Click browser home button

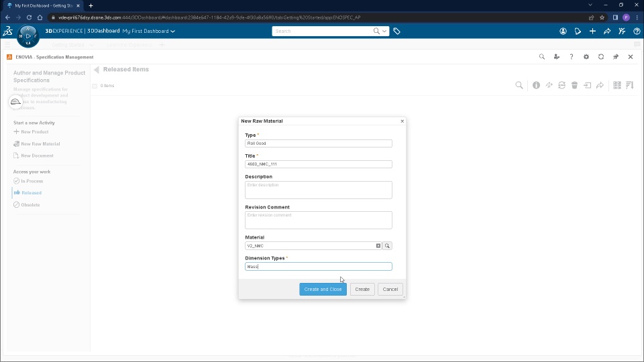point(40,17)
